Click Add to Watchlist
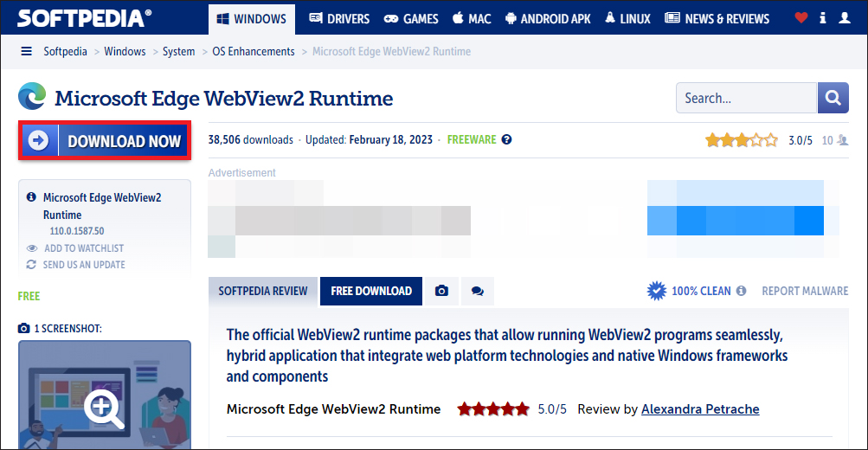 click(84, 248)
